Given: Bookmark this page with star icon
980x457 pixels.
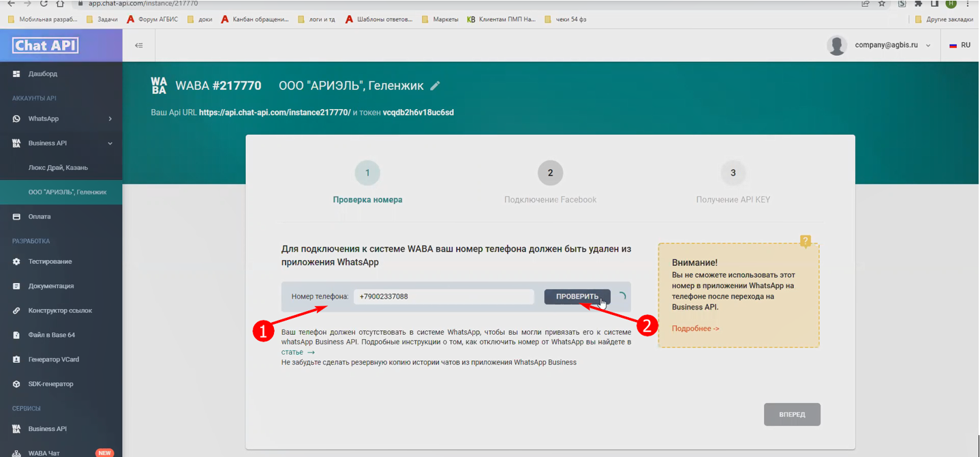Looking at the screenshot, I should [x=882, y=3].
